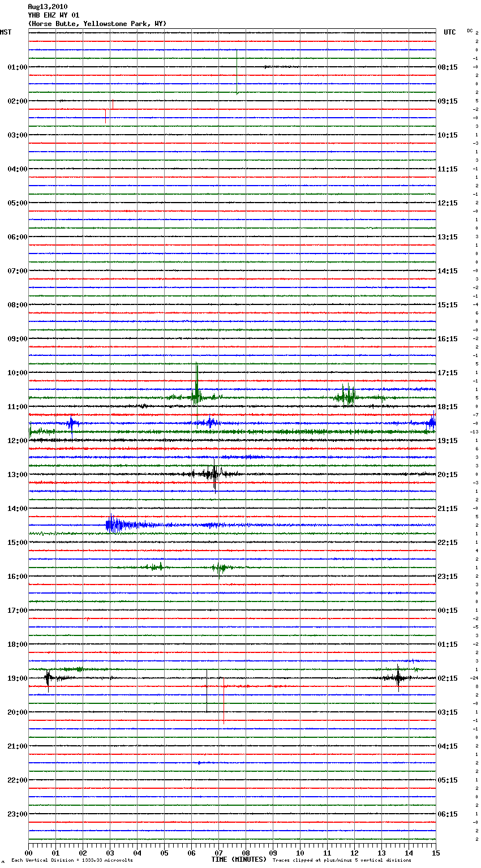Click the -13 DC offset value
The width and height of the screenshot is (481, 868).
pos(474,432)
